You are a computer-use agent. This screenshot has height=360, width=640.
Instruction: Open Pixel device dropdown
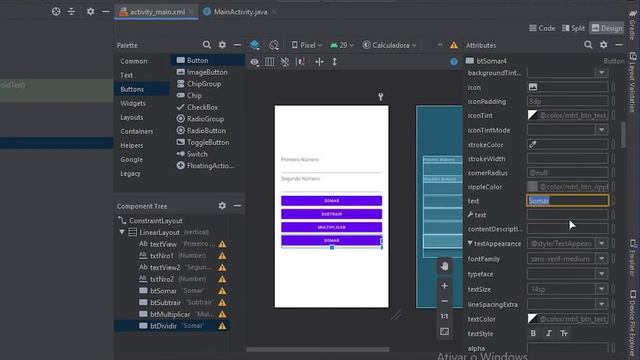[307, 45]
